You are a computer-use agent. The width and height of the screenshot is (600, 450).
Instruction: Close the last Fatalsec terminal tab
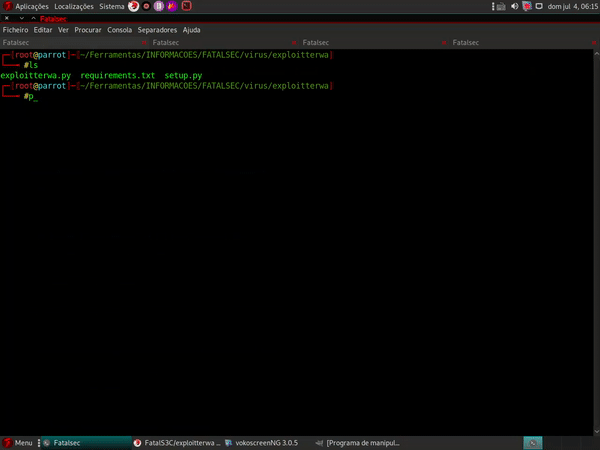[594, 42]
